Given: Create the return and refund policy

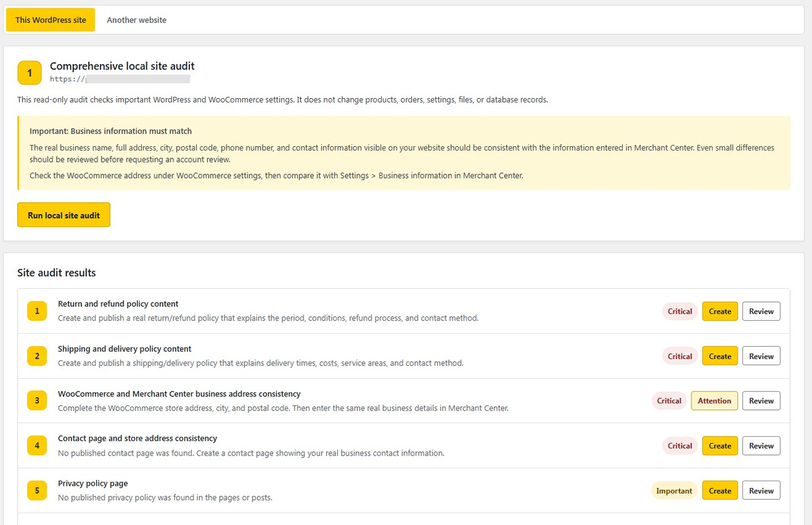Looking at the screenshot, I should (720, 311).
